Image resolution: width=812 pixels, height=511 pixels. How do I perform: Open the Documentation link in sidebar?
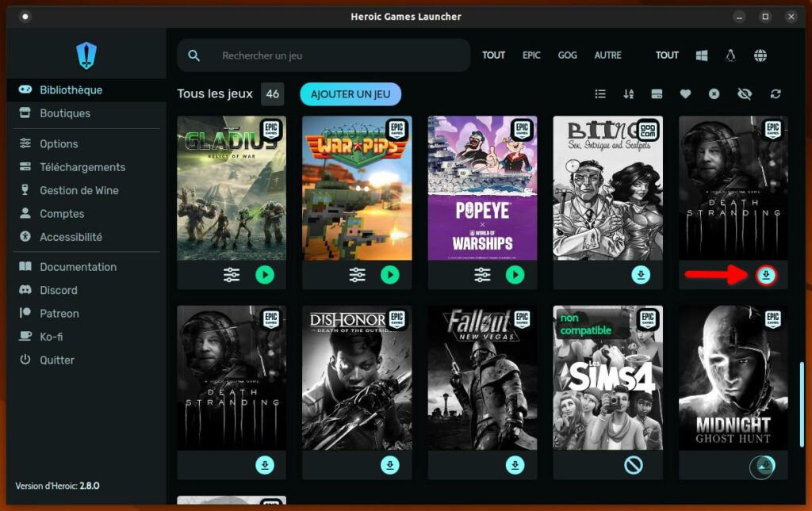(x=78, y=267)
